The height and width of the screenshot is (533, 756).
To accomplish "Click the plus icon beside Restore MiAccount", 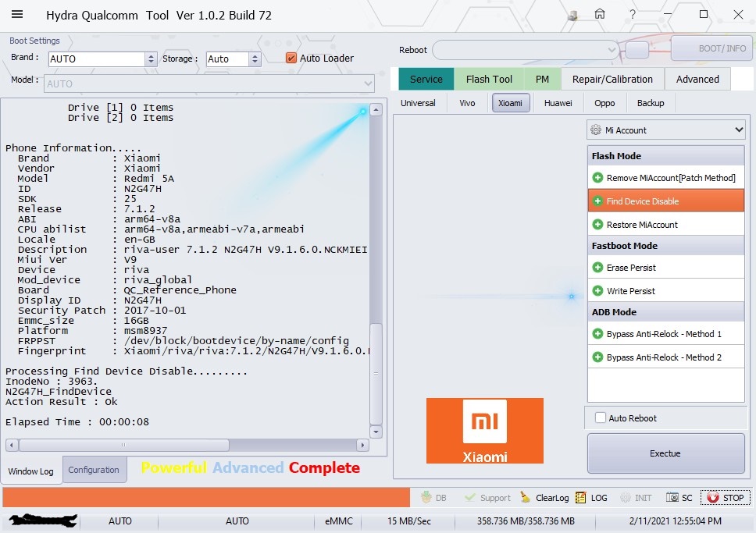I will click(x=598, y=225).
